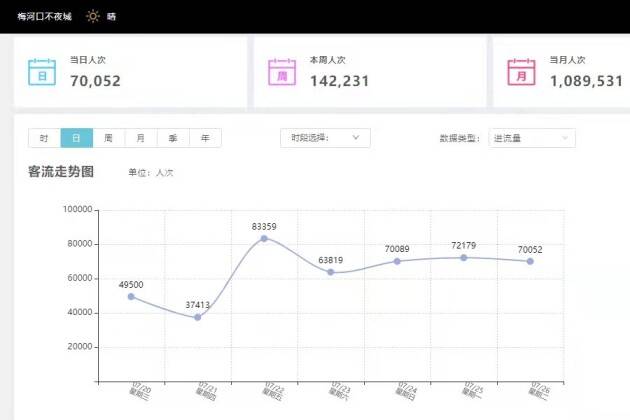Open the 时段选择 dropdown

[x=325, y=138]
